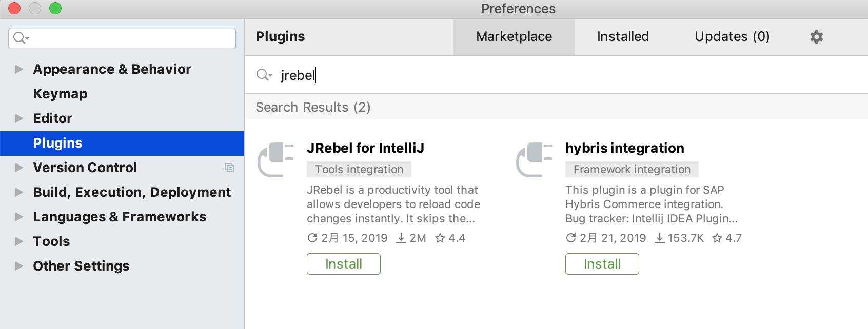
Task: Select Plugins in the settings tree
Action: click(x=122, y=143)
